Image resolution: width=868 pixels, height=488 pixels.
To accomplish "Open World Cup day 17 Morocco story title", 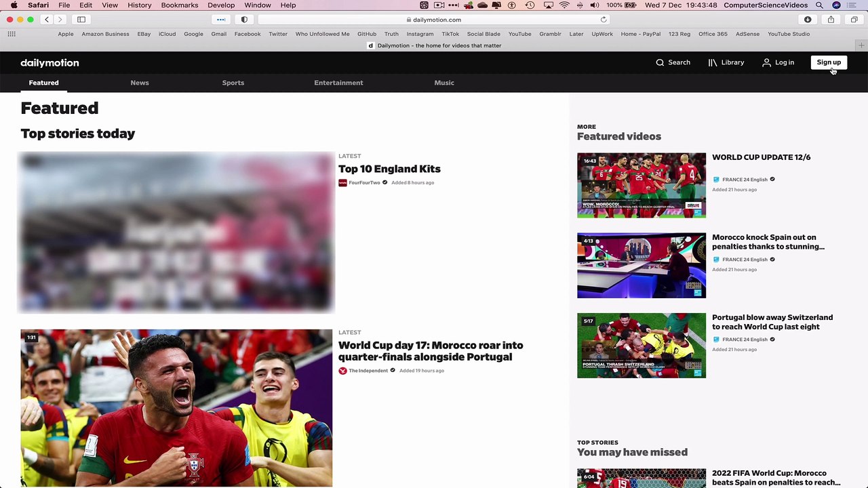I will click(431, 351).
